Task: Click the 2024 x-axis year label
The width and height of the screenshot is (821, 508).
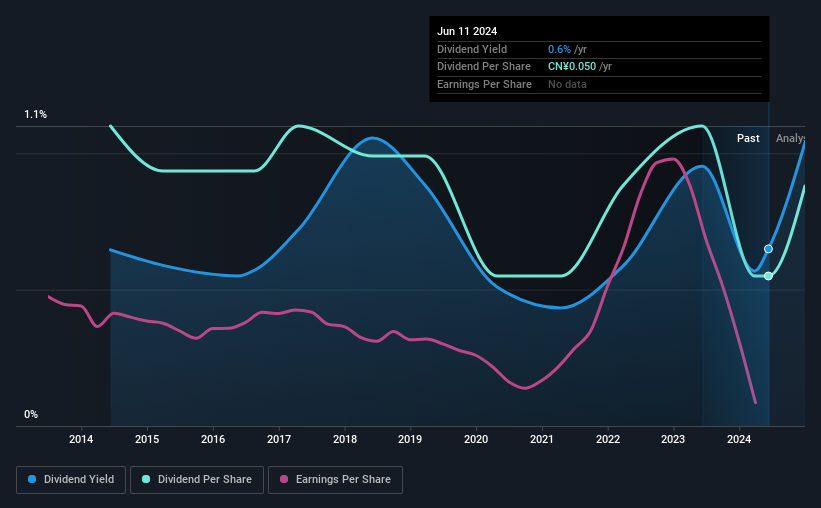Action: tap(739, 439)
